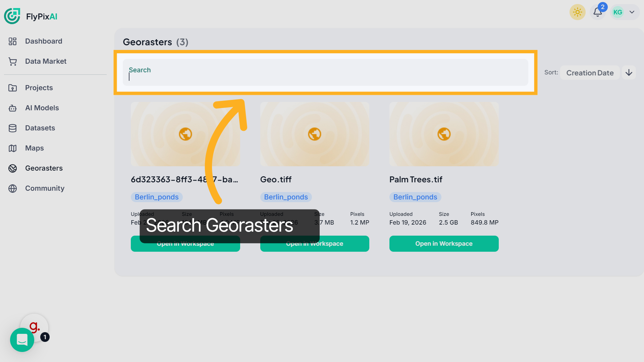
Task: Open 6d323363 raster in Workspace
Action: tap(185, 244)
